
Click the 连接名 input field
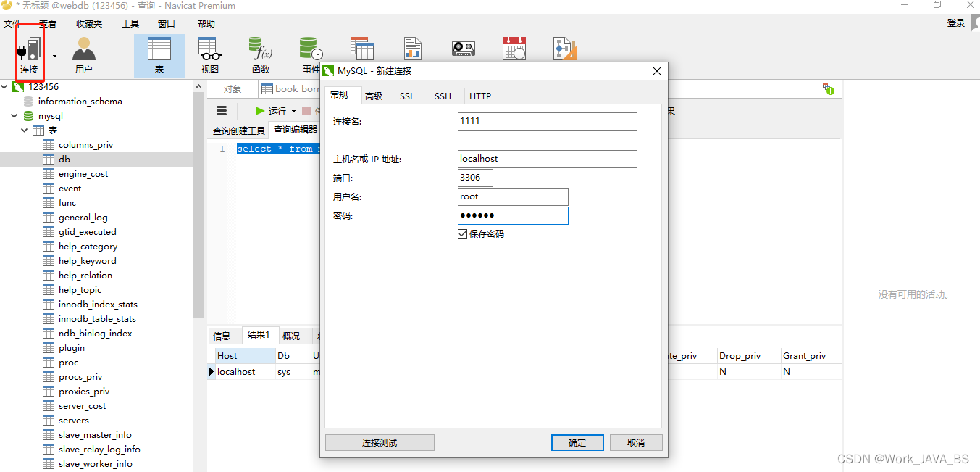tap(548, 121)
